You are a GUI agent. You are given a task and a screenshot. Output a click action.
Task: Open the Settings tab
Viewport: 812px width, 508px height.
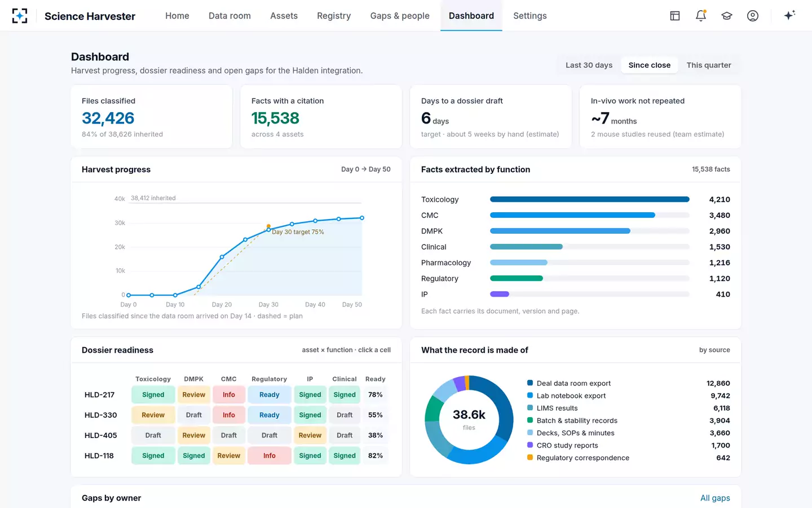click(x=530, y=16)
